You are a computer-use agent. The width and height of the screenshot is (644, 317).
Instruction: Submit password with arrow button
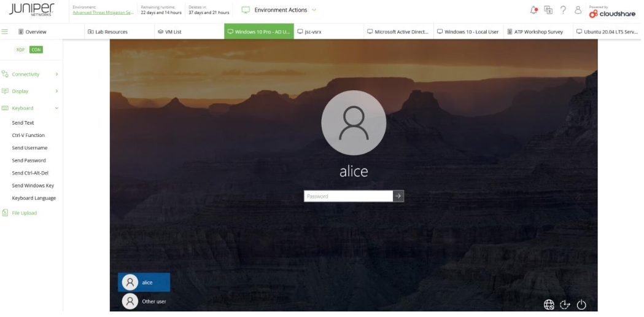click(x=398, y=197)
